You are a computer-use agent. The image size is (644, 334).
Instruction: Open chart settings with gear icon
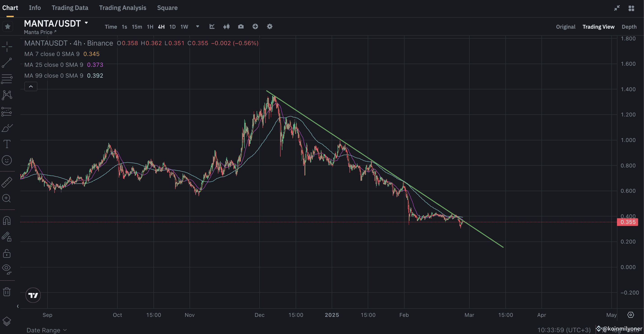(269, 27)
